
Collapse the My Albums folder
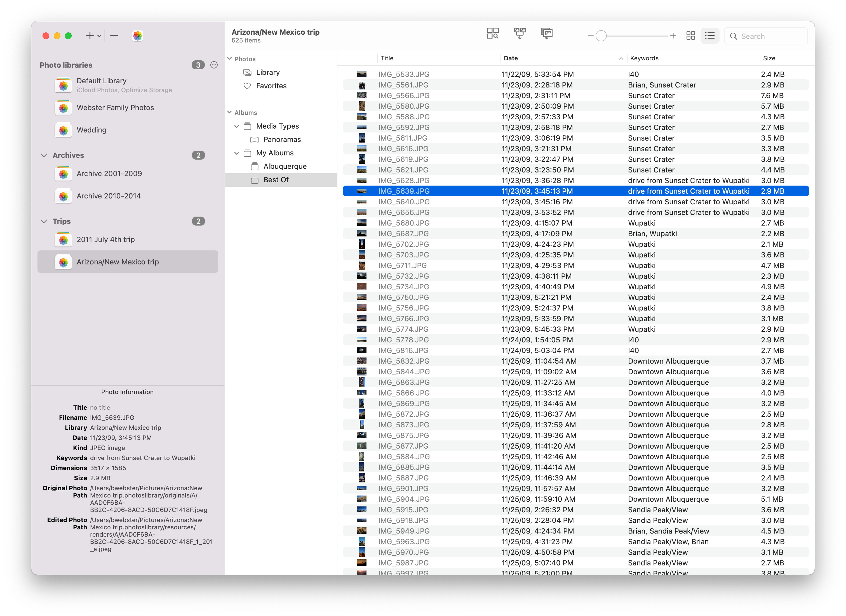tap(237, 153)
